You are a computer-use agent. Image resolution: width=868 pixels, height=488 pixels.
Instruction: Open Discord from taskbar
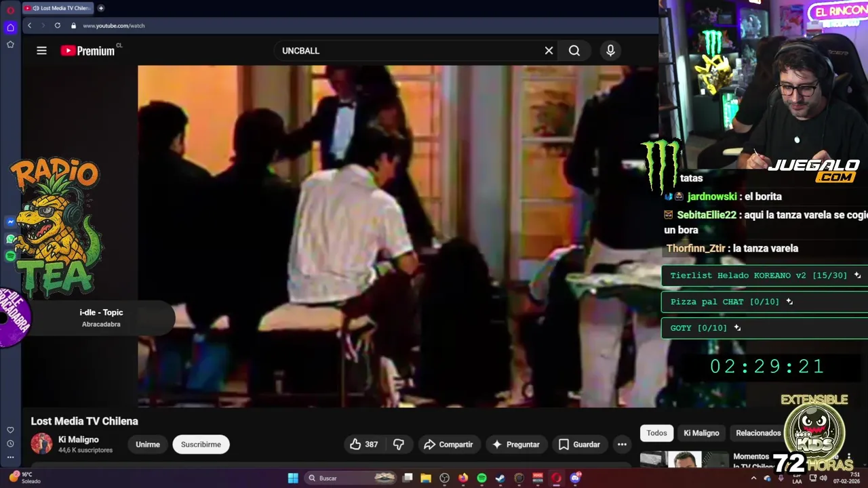point(576,478)
